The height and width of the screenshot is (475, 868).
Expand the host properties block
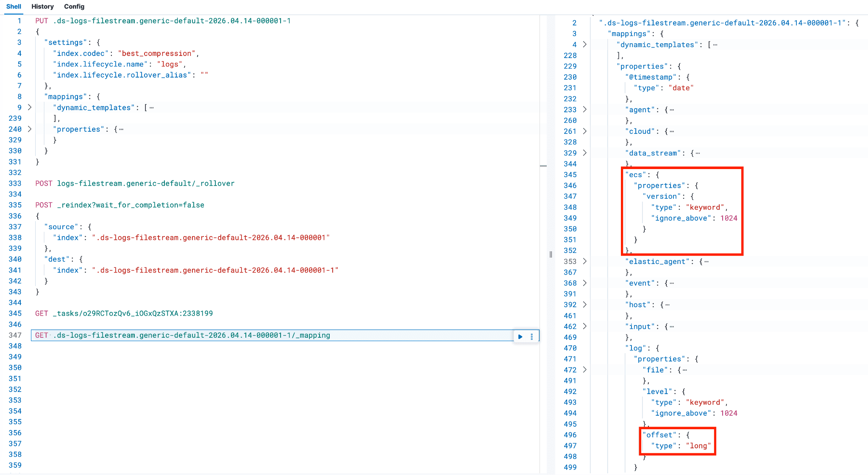pos(585,305)
